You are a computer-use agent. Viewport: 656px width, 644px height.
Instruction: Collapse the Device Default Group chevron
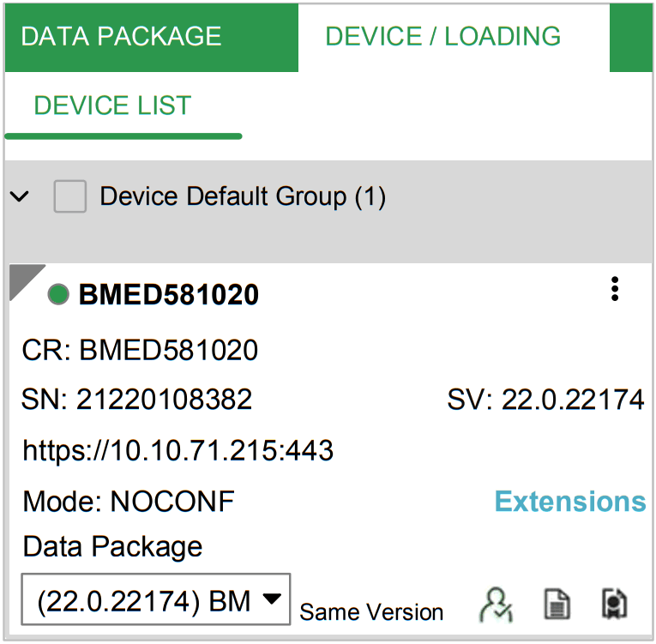coord(19,196)
